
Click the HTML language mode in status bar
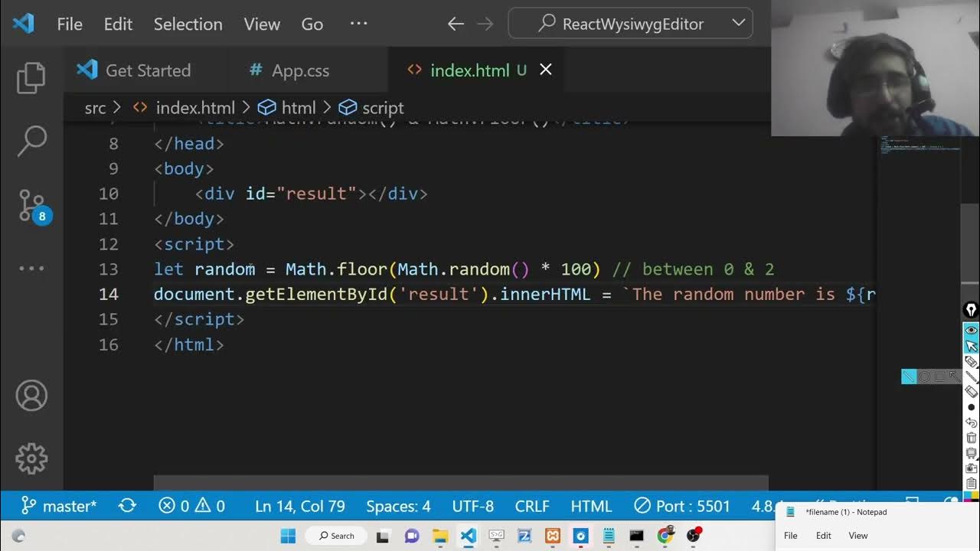[x=591, y=506]
